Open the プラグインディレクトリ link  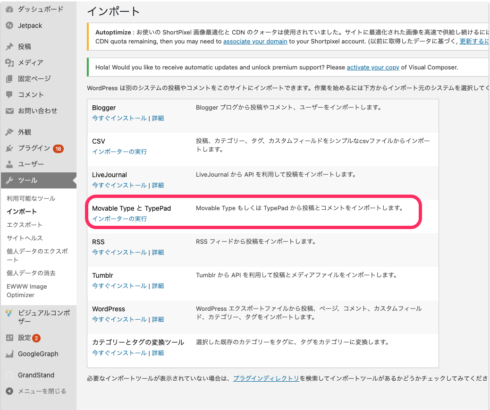(266, 378)
